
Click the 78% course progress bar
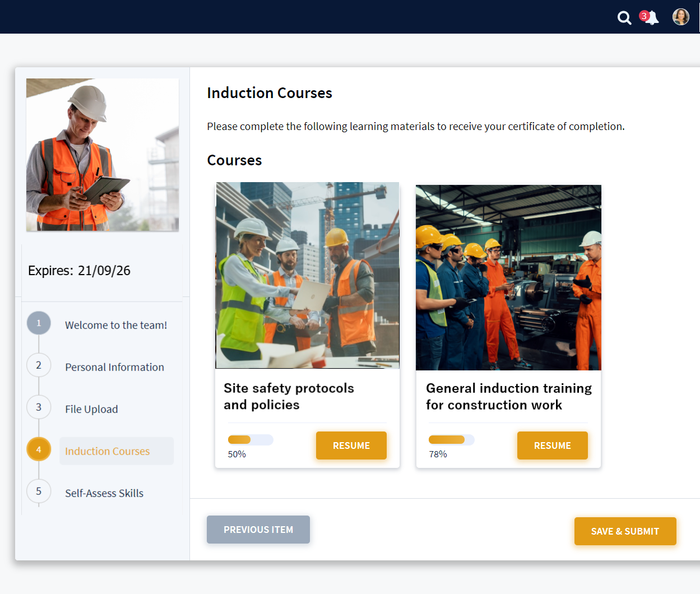(x=451, y=440)
